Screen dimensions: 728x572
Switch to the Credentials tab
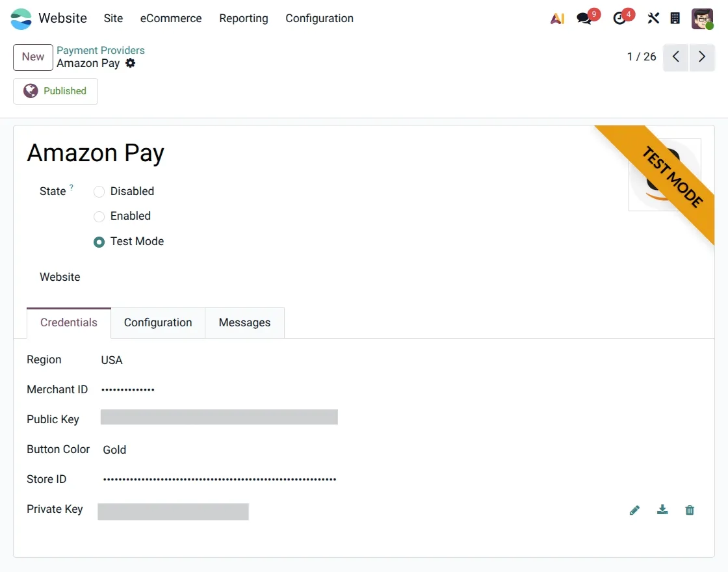point(69,322)
